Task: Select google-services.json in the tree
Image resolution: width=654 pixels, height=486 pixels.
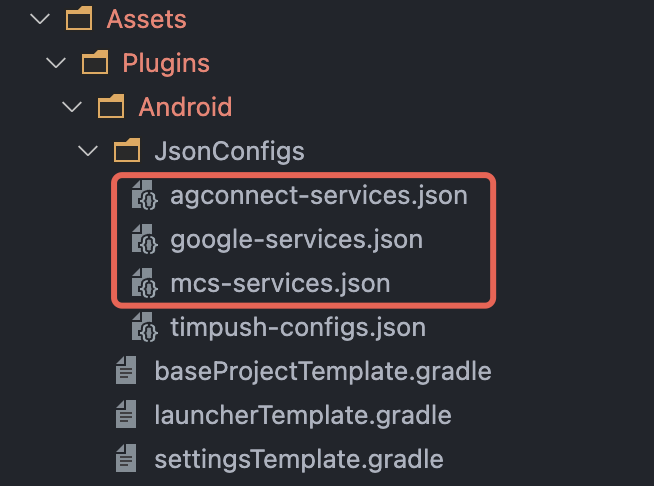Action: pyautogui.click(x=296, y=240)
